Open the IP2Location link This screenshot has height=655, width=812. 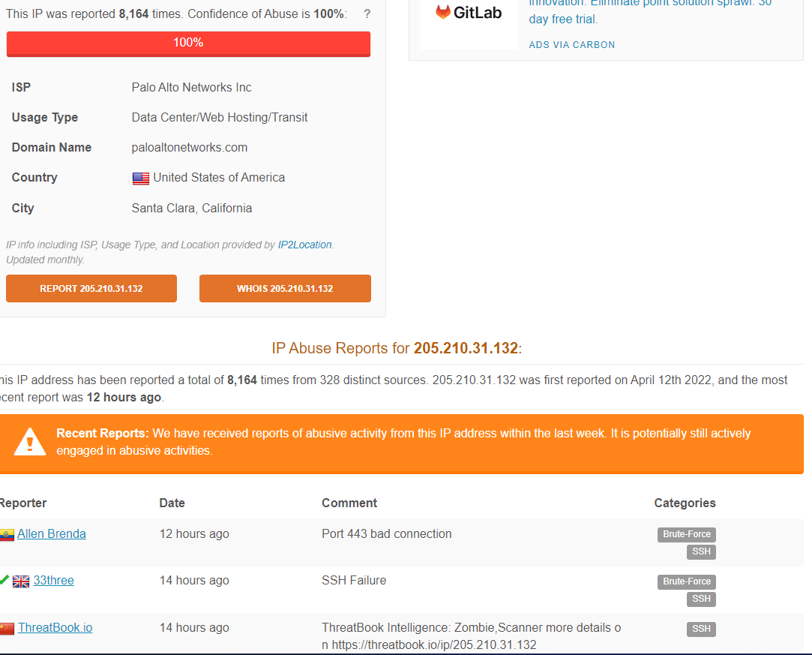click(x=304, y=245)
